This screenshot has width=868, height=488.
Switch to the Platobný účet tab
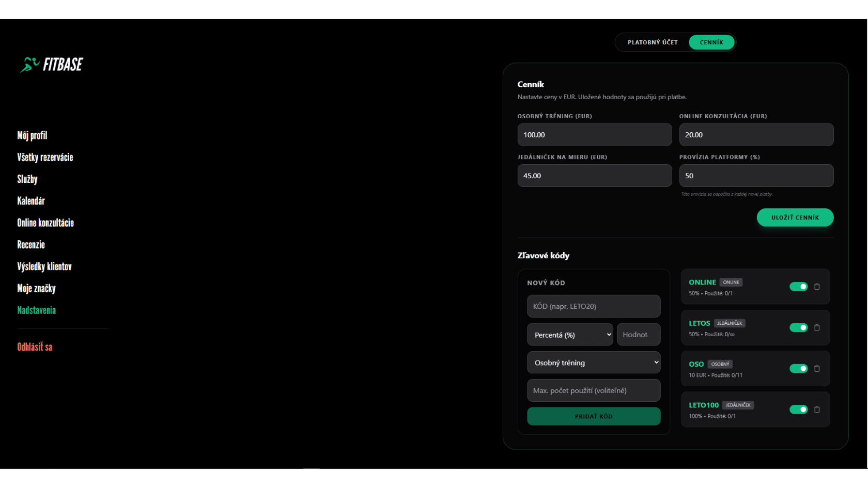(653, 42)
